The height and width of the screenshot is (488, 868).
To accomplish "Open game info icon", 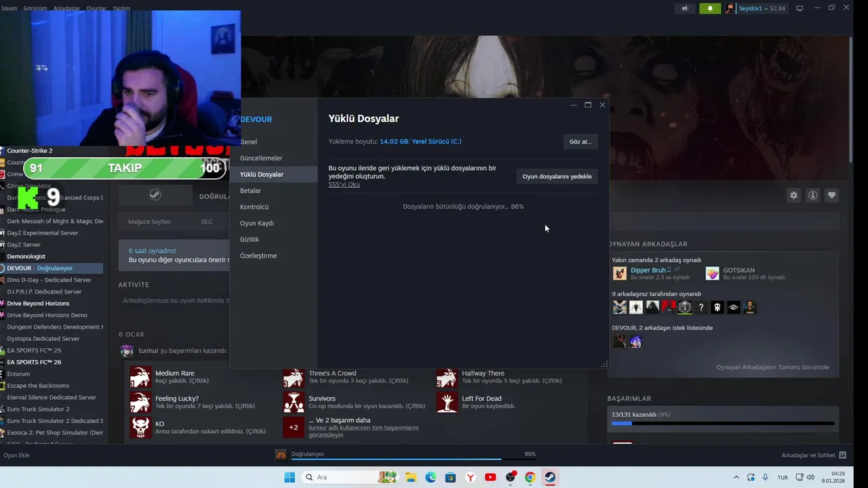I will pyautogui.click(x=812, y=195).
